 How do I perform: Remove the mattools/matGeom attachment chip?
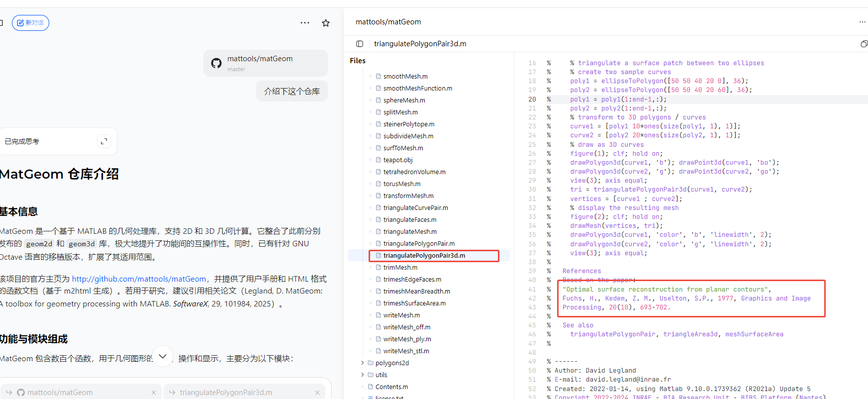154,393
